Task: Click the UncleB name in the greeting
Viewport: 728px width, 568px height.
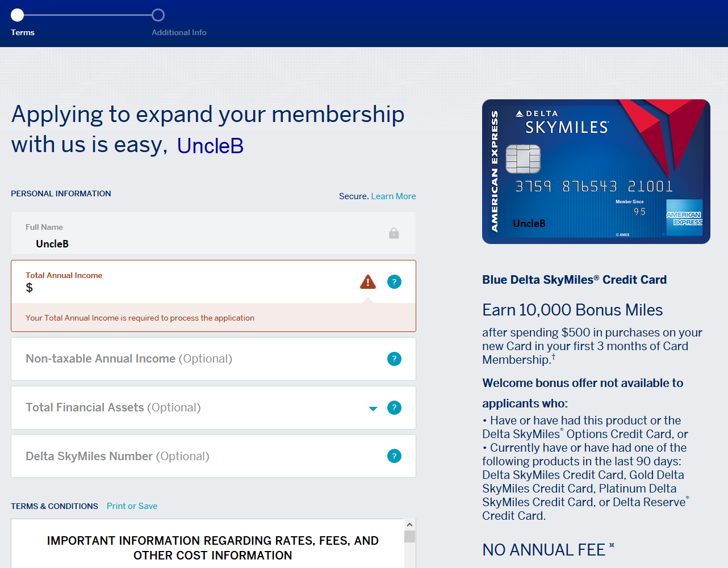Action: (210, 146)
